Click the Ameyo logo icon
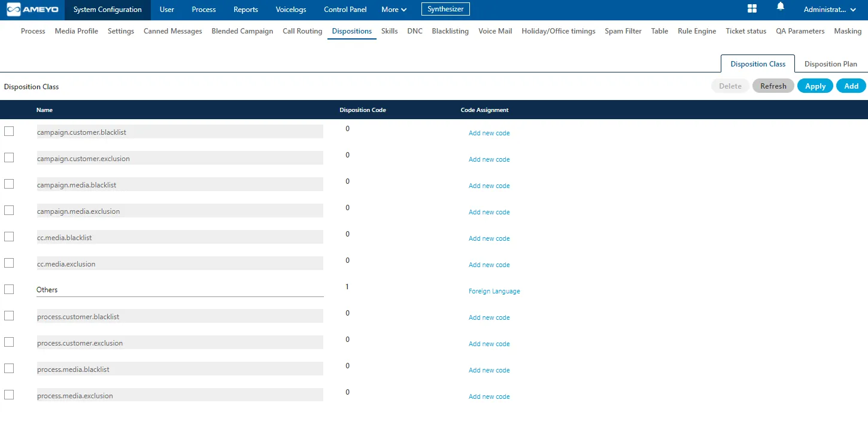 pos(30,10)
